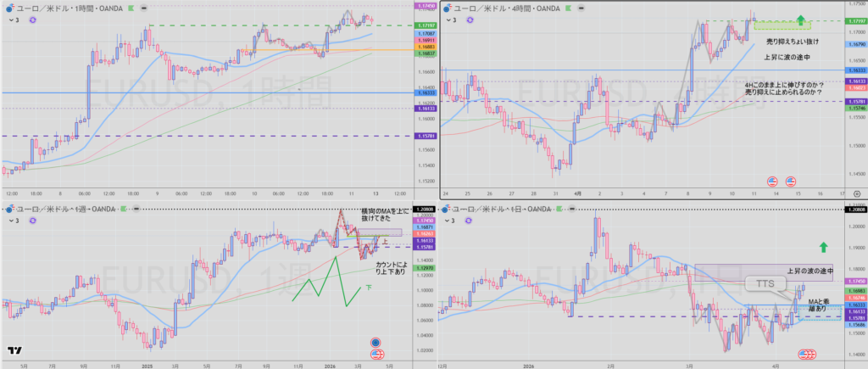Image resolution: width=868 pixels, height=369 pixels.
Task: Click EU event icon on weekly chart
Action: (377, 341)
